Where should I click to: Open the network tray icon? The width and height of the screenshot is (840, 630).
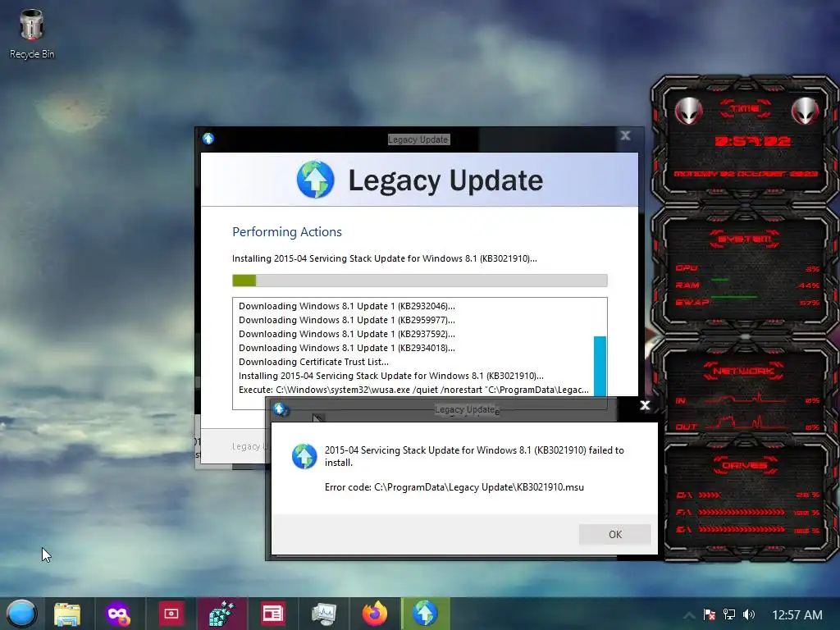[729, 614]
